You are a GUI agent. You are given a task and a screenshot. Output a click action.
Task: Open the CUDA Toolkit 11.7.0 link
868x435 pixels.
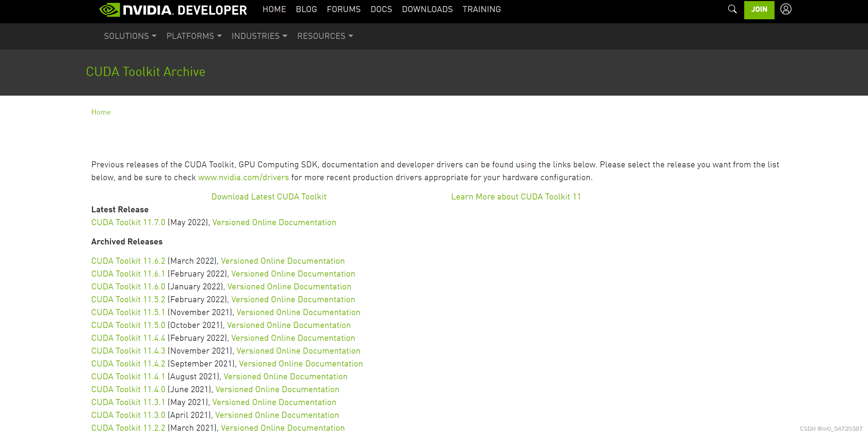(128, 222)
